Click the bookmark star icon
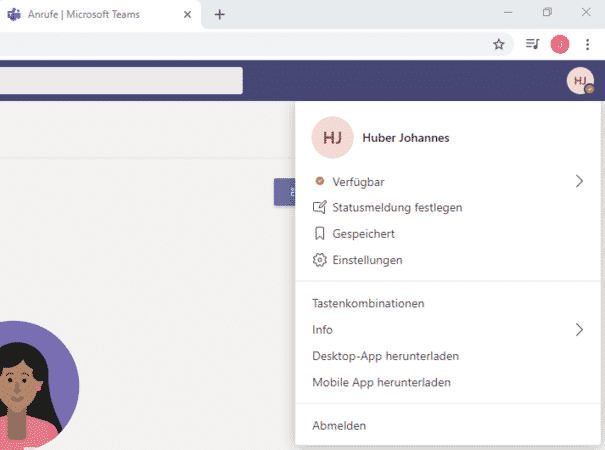This screenshot has height=450, width=605. coord(499,44)
